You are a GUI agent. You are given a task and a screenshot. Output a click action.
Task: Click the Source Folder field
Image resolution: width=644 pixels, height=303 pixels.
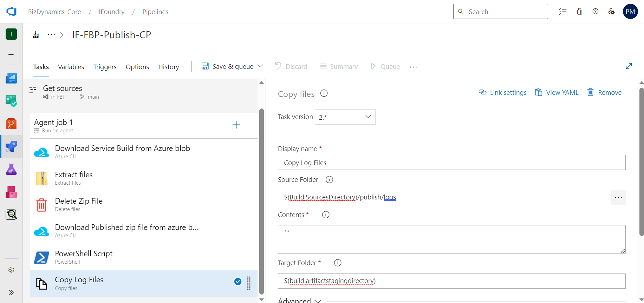[x=442, y=197]
